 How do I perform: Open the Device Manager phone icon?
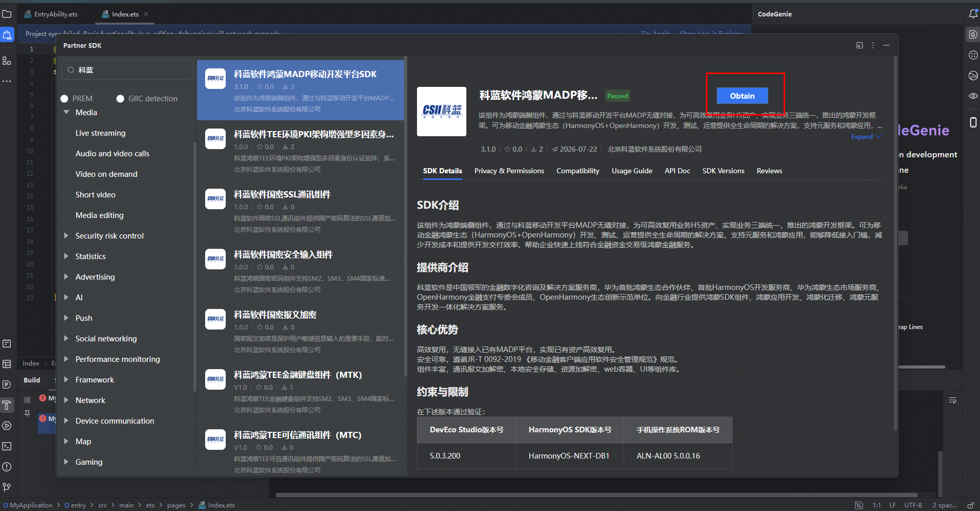click(973, 122)
